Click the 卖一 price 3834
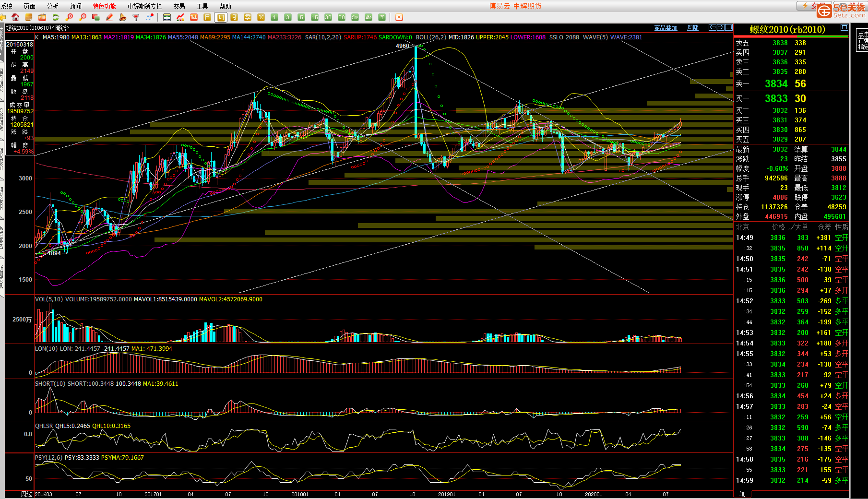Screen dimensions: 868x499 click(776, 84)
